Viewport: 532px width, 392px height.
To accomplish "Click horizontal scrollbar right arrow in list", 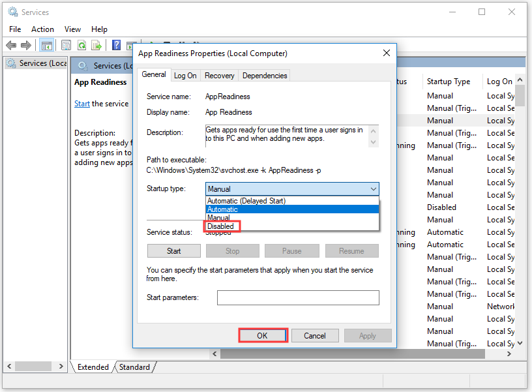I will [509, 354].
